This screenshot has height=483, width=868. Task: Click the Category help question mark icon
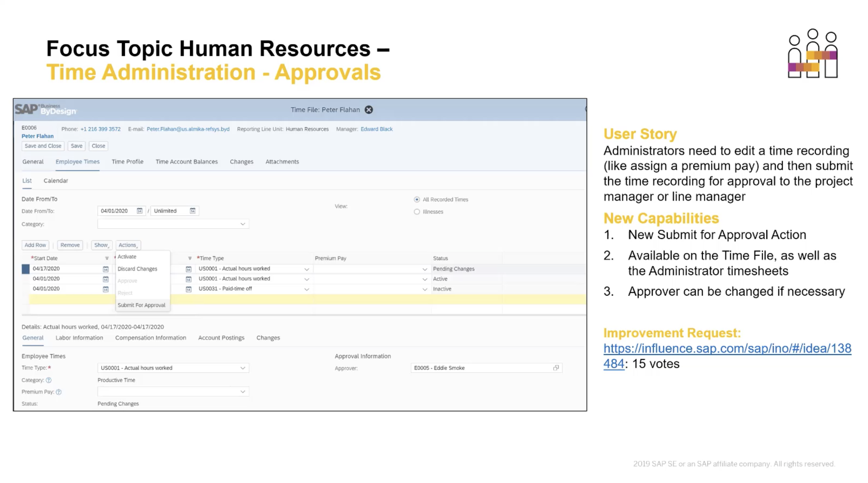click(x=49, y=380)
